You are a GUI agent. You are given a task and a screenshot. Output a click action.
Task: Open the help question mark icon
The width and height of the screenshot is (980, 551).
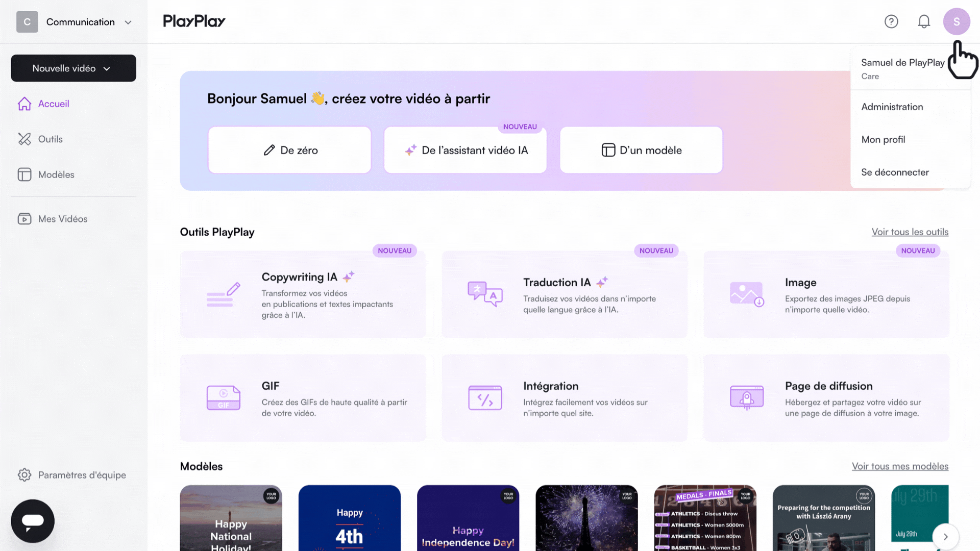coord(891,21)
